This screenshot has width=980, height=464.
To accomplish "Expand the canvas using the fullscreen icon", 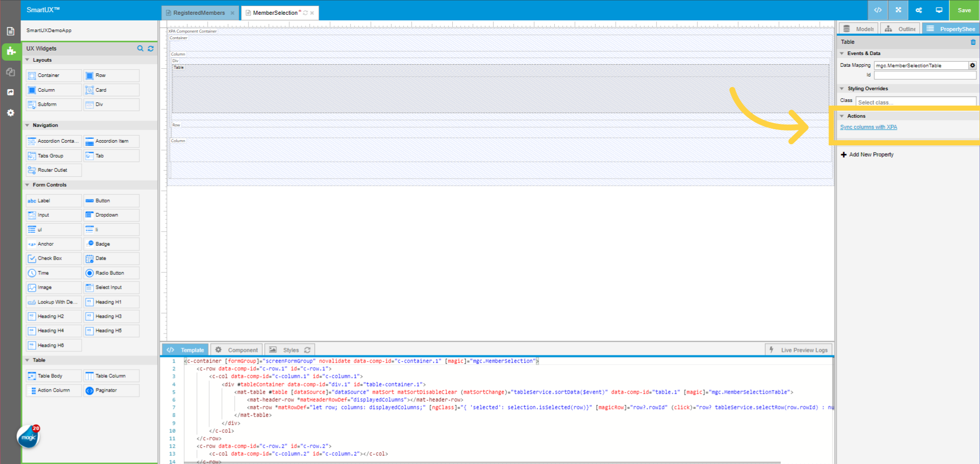I will (x=898, y=10).
